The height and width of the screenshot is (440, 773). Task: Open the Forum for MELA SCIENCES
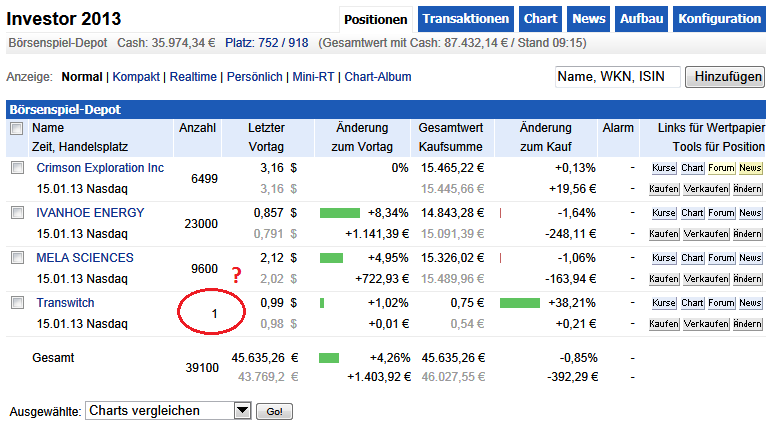pos(721,258)
